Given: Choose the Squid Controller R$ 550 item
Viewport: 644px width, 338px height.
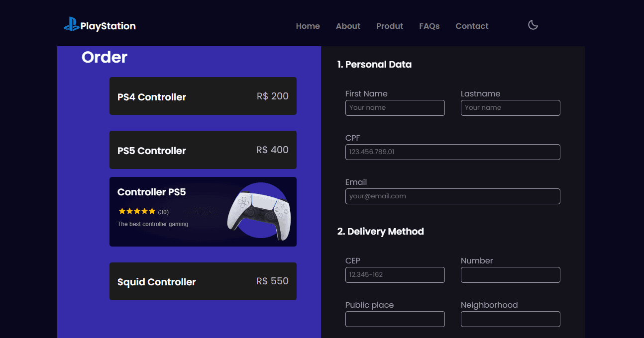Looking at the screenshot, I should 203,281.
